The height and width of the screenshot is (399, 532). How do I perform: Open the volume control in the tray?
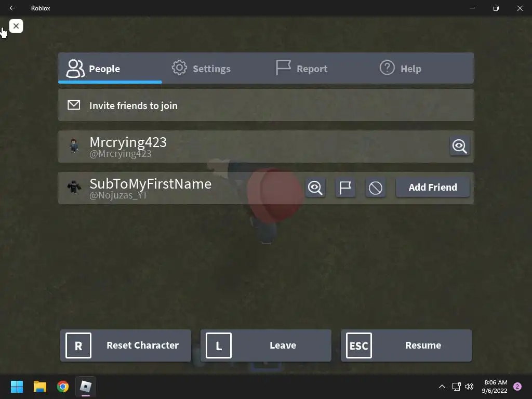pos(469,387)
